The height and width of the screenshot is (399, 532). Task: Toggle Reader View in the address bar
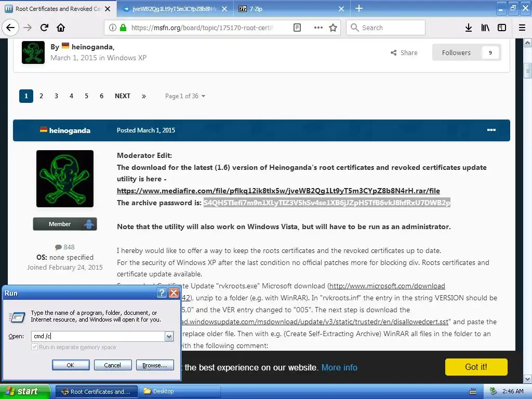[x=297, y=28]
